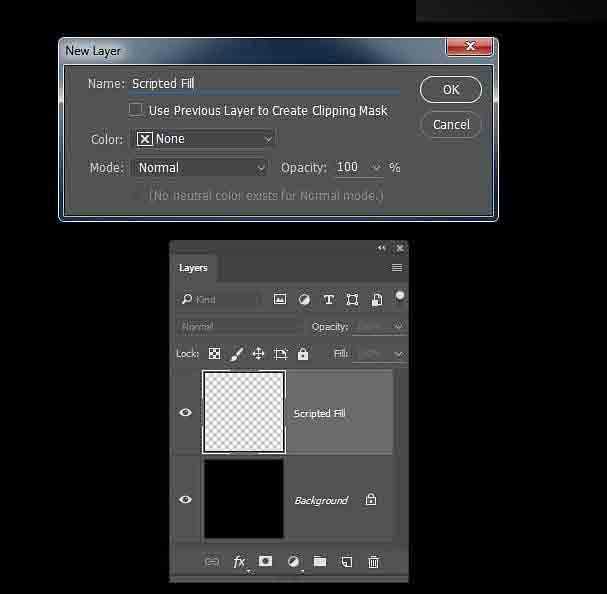Create new fill or adjustment layer

coord(293,562)
